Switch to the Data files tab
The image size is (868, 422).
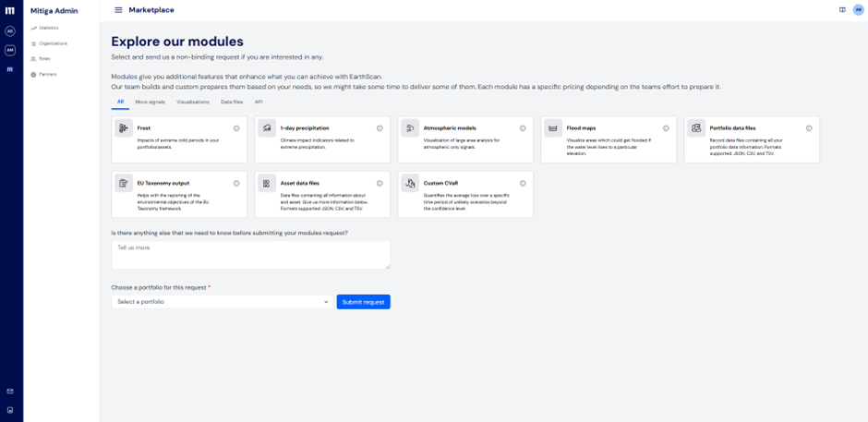point(232,102)
